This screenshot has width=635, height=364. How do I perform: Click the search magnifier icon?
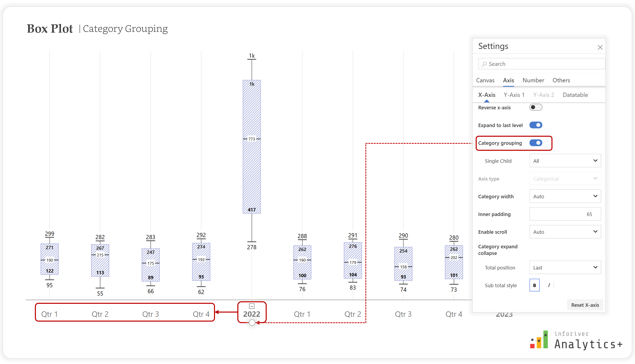(x=484, y=64)
